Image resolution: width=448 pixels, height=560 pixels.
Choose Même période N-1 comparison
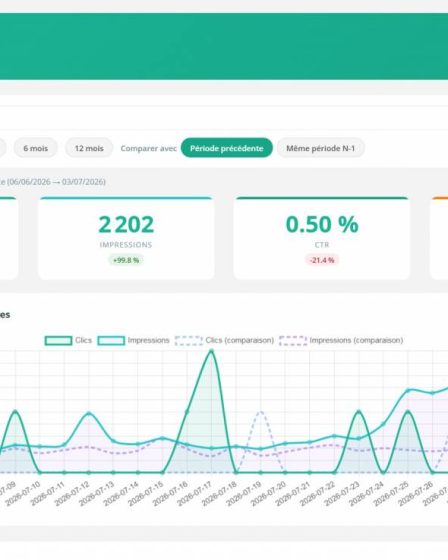coord(320,148)
